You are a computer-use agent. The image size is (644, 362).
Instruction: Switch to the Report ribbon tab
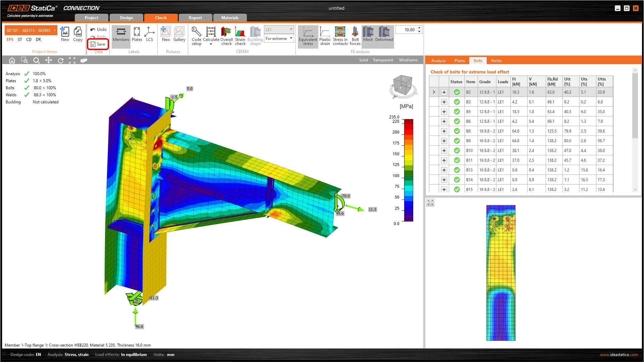[195, 17]
